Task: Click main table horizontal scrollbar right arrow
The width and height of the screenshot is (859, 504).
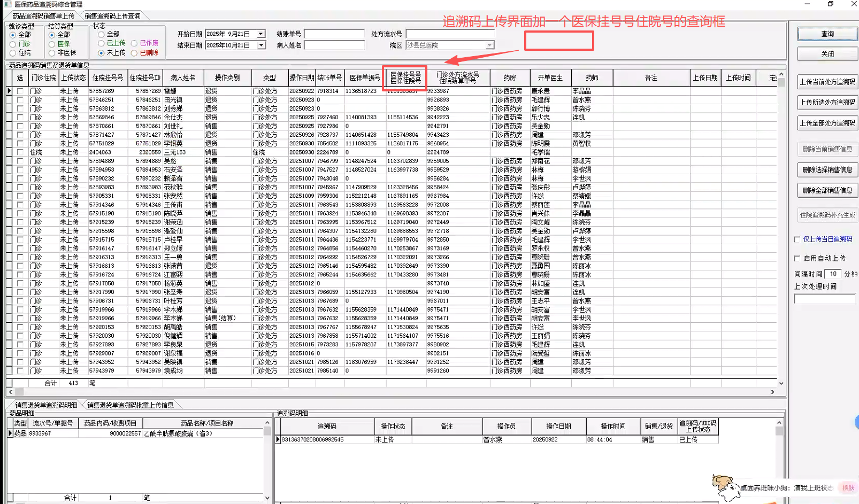Action: tap(772, 392)
